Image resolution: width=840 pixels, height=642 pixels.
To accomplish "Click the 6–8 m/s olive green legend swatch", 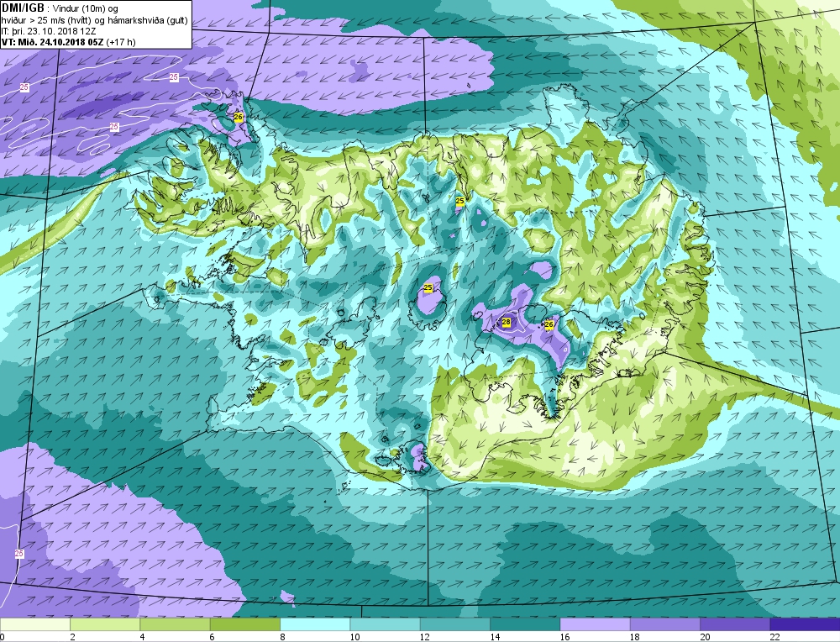I will pyautogui.click(x=244, y=624).
